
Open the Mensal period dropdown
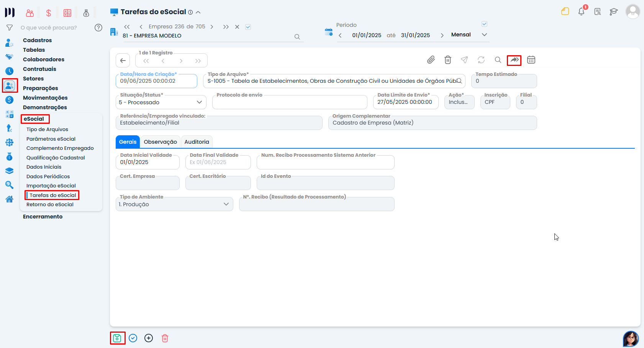tap(484, 34)
